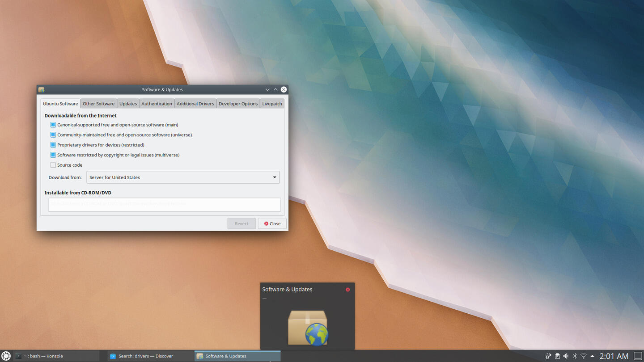Open the Download from server dropdown
The image size is (644, 362).
pyautogui.click(x=183, y=177)
